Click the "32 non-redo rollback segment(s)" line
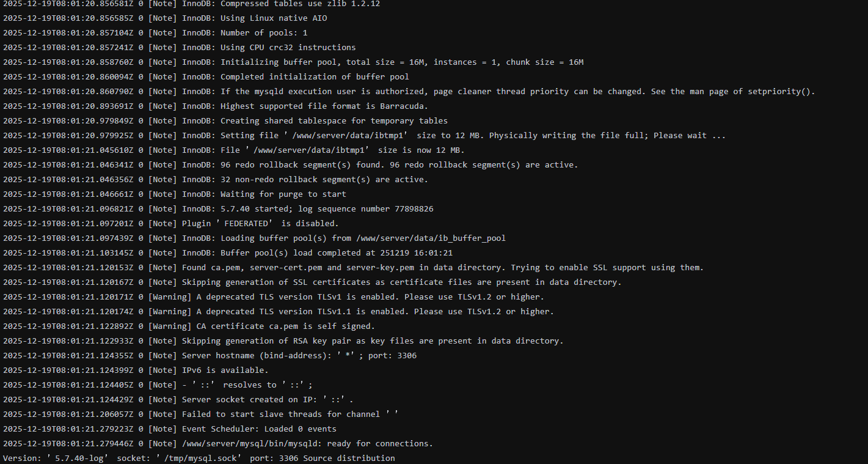The height and width of the screenshot is (464, 868). (x=305, y=180)
